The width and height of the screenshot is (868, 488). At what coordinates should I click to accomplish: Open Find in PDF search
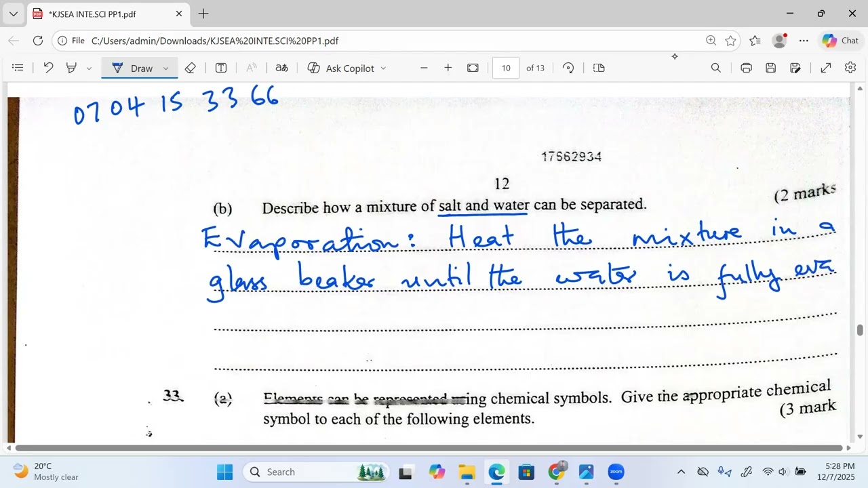pos(716,68)
